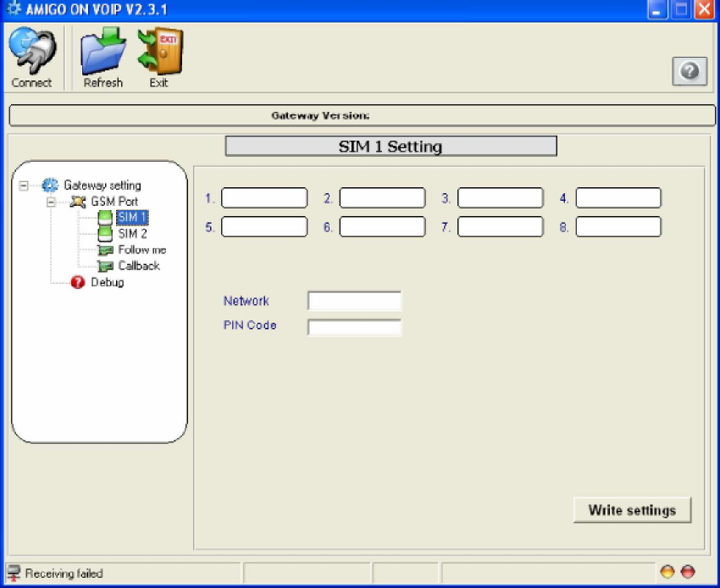Click the Write settings button
The width and height of the screenshot is (720, 588).
[x=632, y=510]
